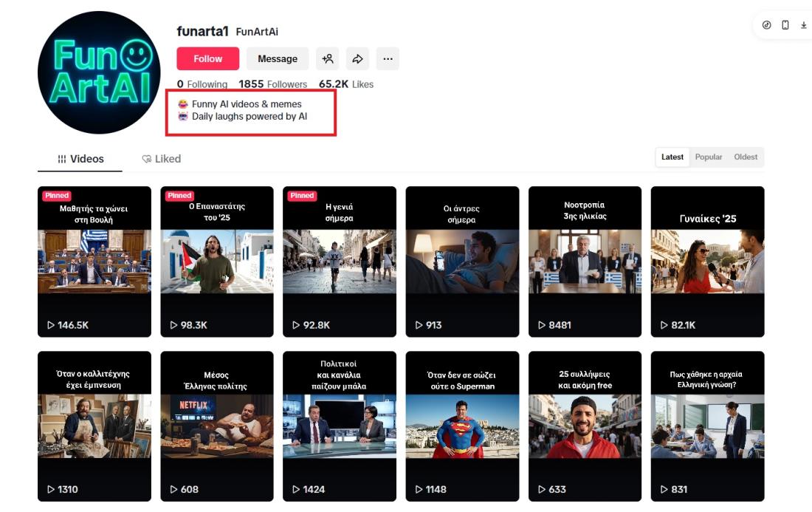This screenshot has height=512, width=812.
Task: Open the 0 Following list
Action: [202, 84]
